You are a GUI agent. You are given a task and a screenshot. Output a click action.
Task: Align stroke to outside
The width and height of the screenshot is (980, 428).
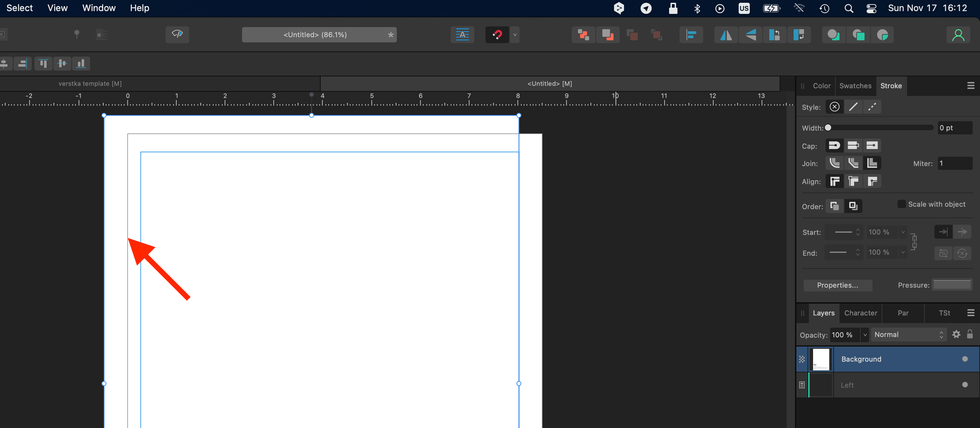click(x=872, y=181)
